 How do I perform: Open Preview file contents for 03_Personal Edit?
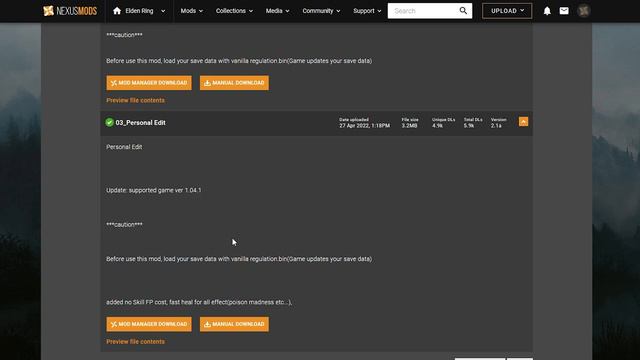coord(136,342)
